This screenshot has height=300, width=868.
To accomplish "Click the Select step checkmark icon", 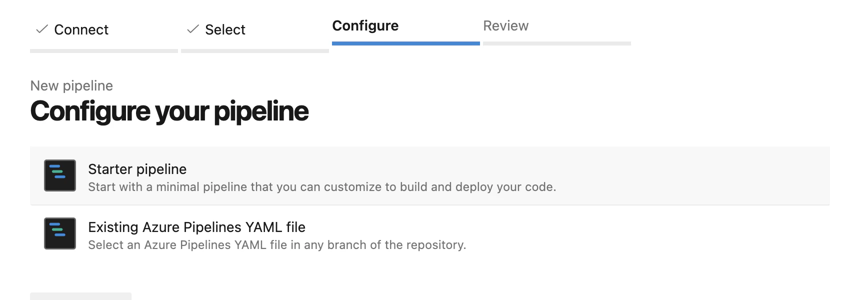I will (193, 29).
